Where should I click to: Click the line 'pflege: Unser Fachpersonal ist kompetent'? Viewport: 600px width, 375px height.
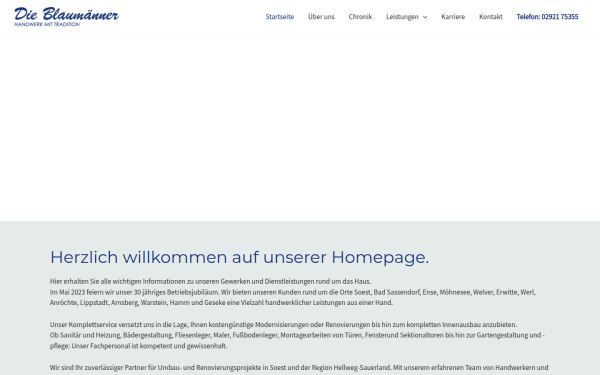139,346
